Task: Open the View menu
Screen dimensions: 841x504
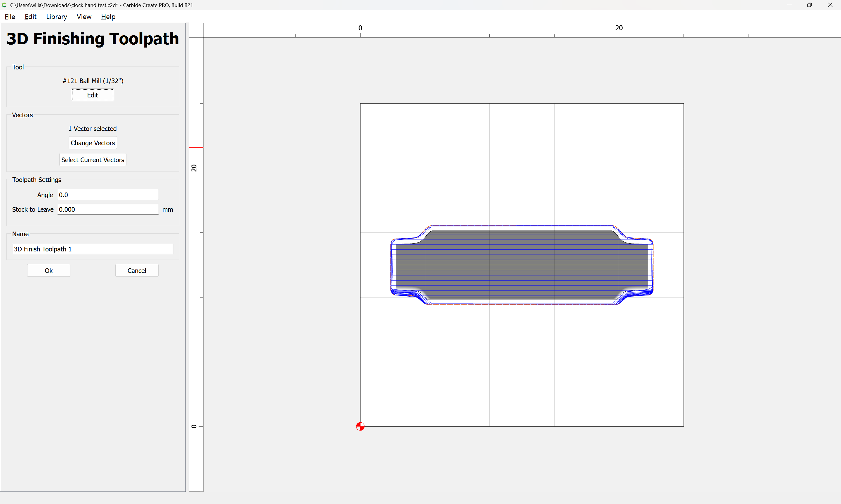Action: pyautogui.click(x=84, y=17)
